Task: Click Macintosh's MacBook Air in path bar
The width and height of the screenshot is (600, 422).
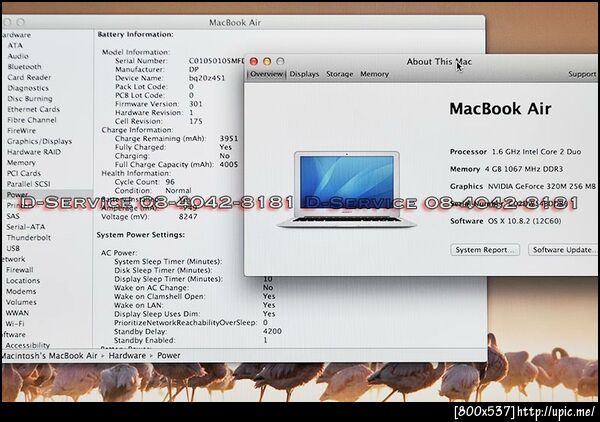Action: coord(49,355)
